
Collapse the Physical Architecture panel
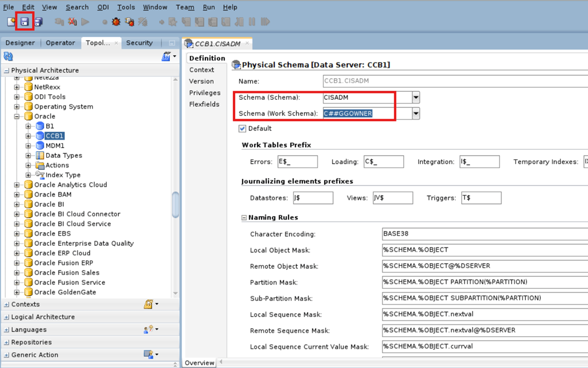pyautogui.click(x=6, y=71)
